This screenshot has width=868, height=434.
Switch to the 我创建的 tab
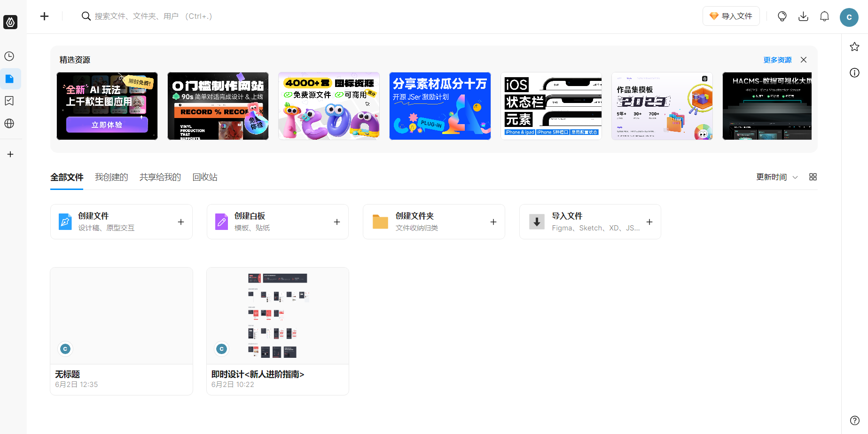pos(111,177)
